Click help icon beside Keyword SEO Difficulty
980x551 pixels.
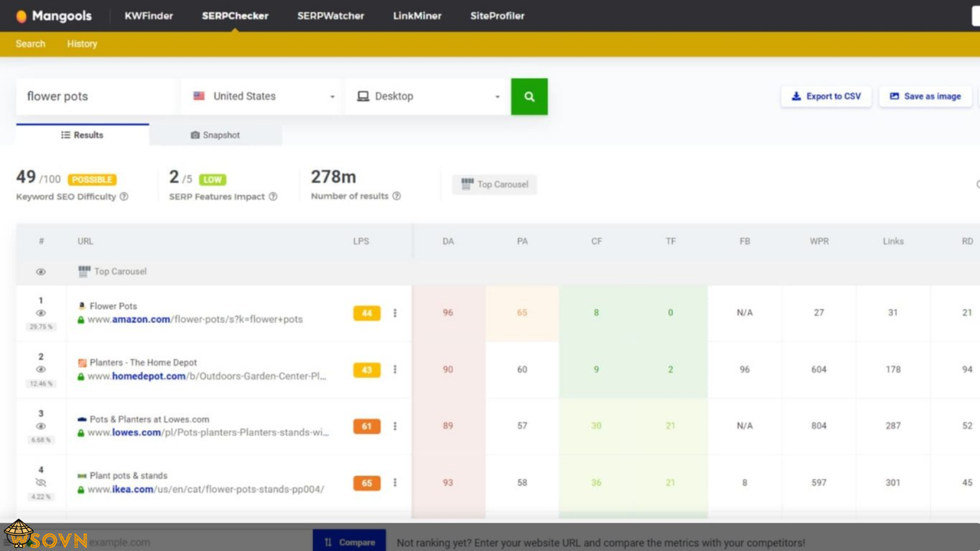124,197
